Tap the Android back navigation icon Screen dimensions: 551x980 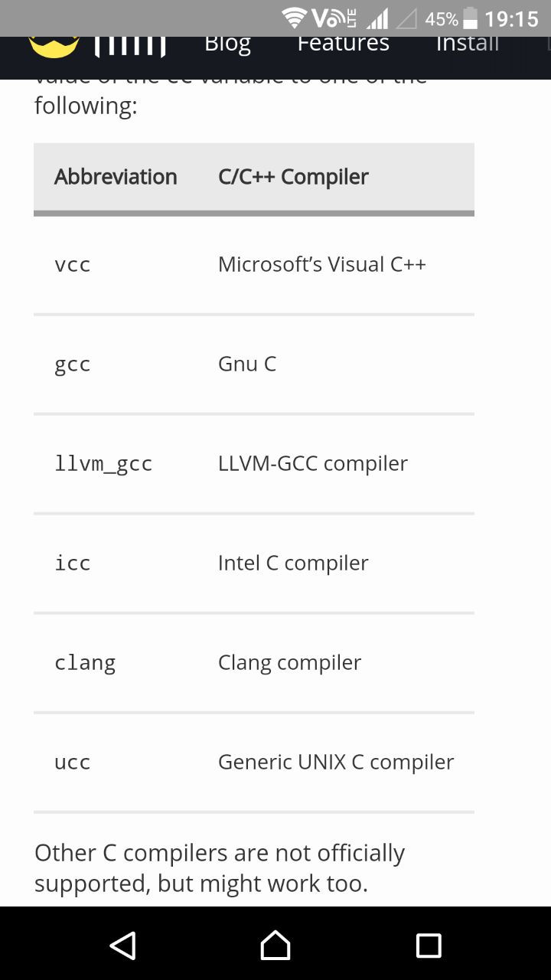pos(122,945)
